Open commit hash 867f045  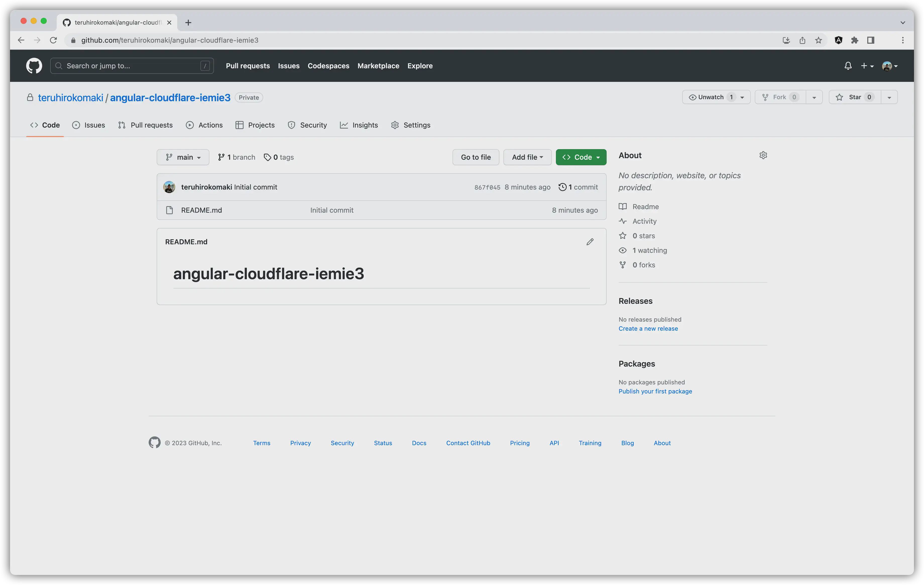pyautogui.click(x=487, y=187)
